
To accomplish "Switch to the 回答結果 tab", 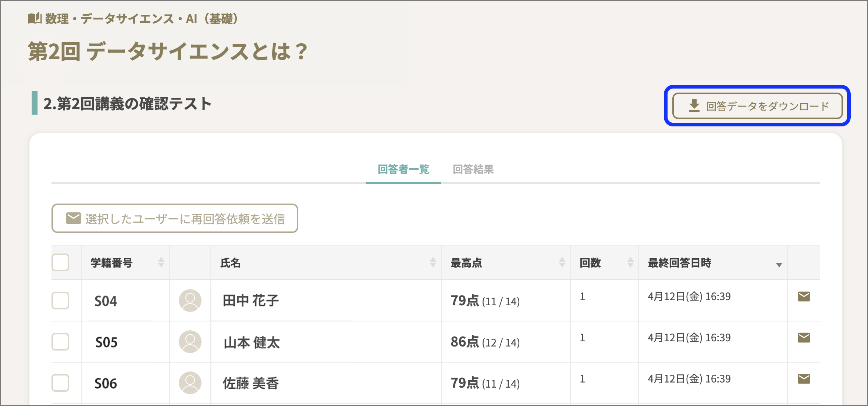I will (x=473, y=169).
